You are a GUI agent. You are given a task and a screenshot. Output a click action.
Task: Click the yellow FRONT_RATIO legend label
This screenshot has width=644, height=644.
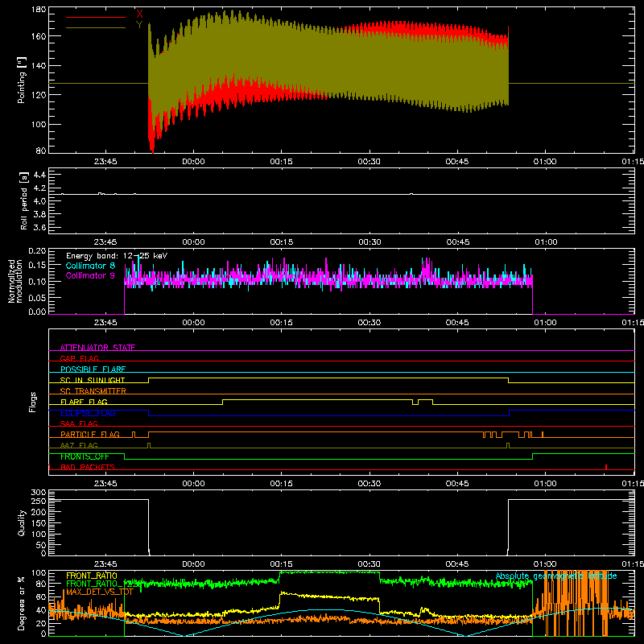92,576
